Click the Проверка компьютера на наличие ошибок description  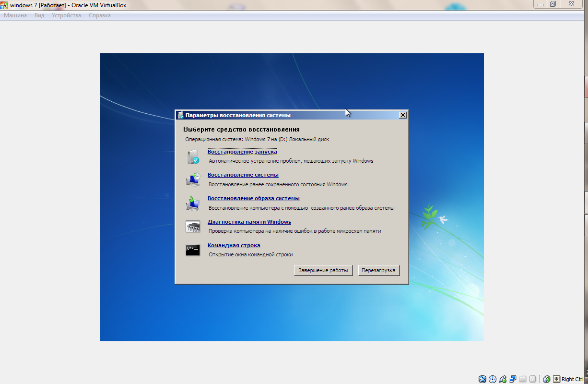click(295, 231)
